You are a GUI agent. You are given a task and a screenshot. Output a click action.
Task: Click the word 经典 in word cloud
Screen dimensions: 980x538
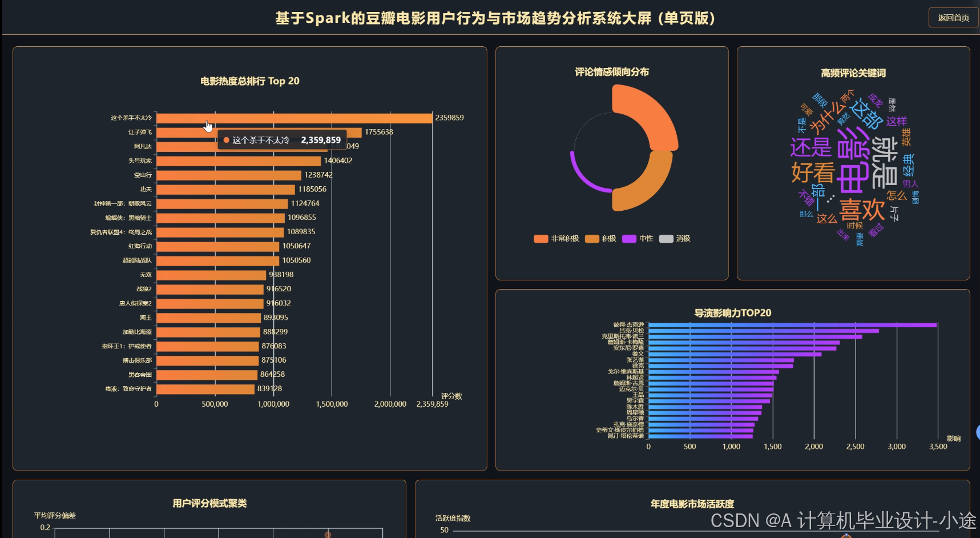[x=908, y=164]
